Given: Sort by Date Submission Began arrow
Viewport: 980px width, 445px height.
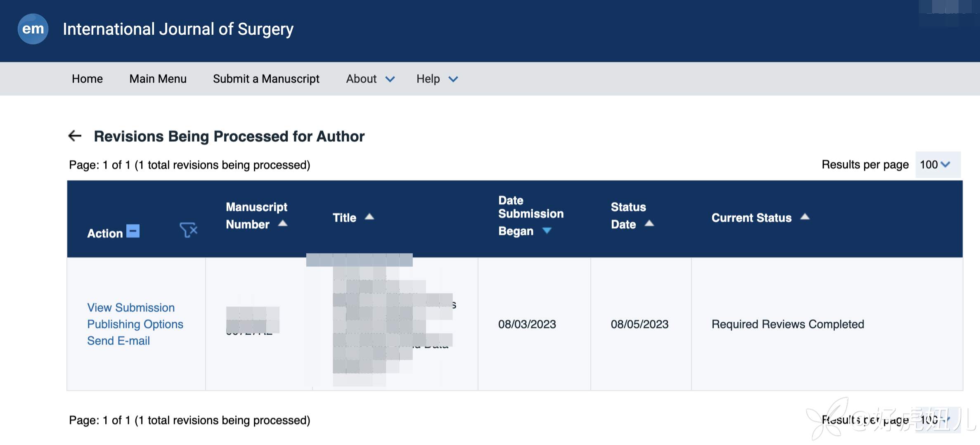Looking at the screenshot, I should coord(547,231).
